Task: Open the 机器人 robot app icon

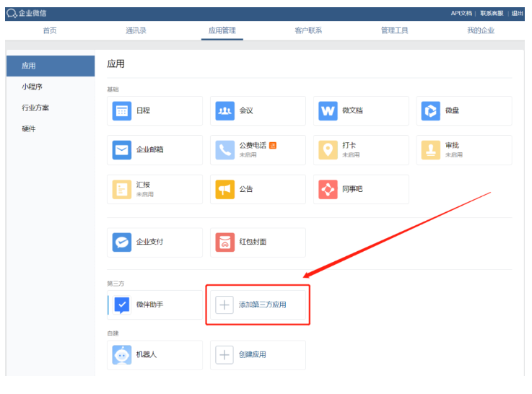Action: 122,355
